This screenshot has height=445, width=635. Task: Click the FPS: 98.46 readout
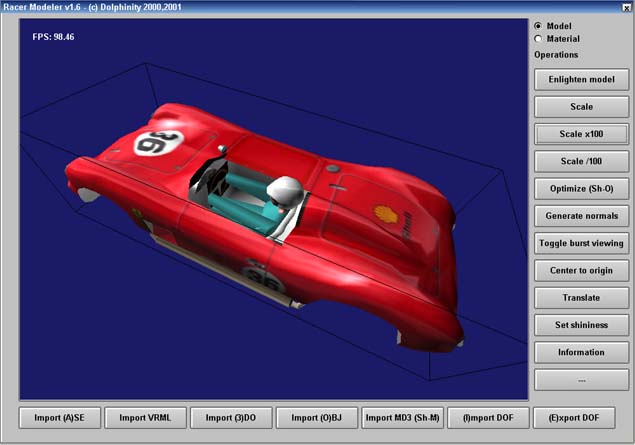point(53,37)
